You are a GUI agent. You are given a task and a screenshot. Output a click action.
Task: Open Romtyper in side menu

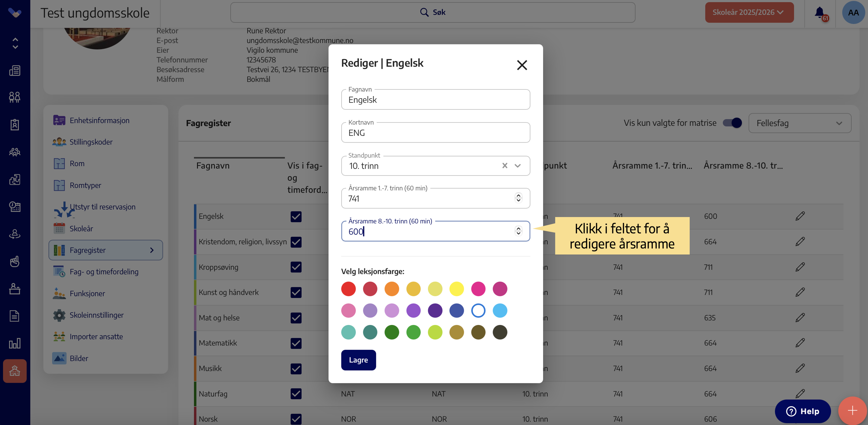pos(85,185)
